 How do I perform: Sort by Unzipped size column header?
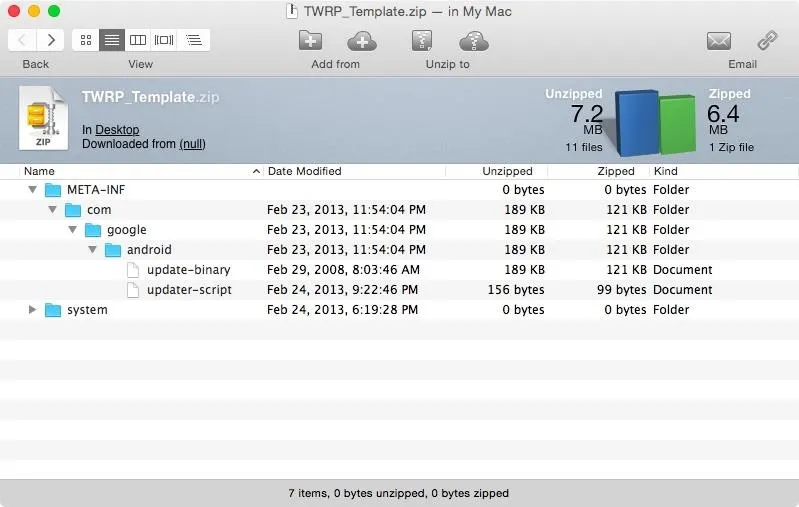coord(507,171)
